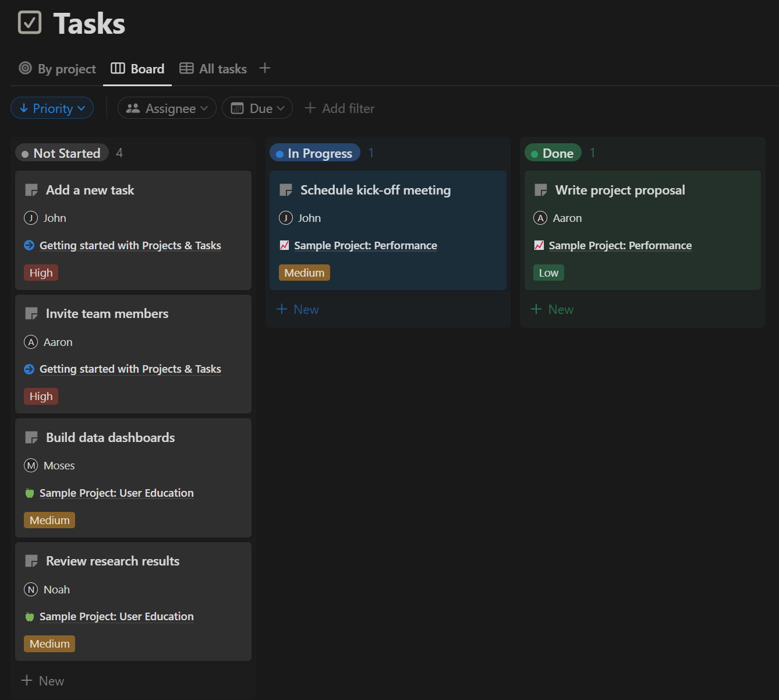Click the page icon on Add a new task card
779x700 pixels.
click(x=31, y=190)
